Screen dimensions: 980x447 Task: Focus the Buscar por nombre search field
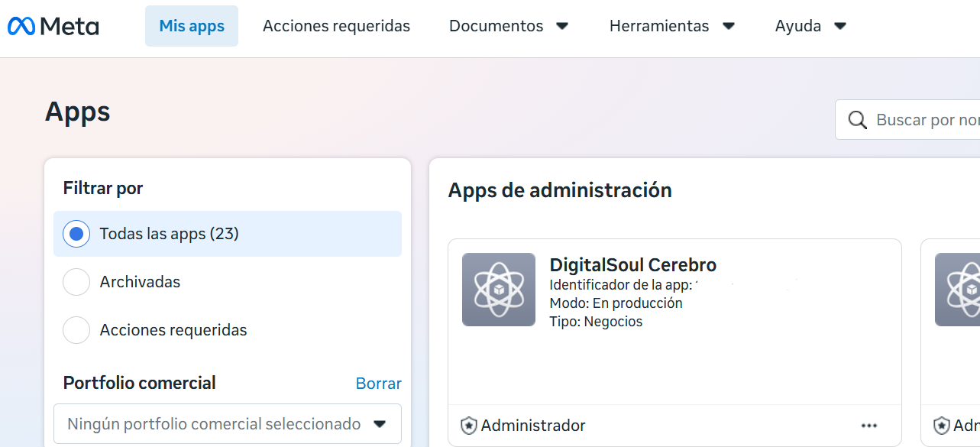907,120
